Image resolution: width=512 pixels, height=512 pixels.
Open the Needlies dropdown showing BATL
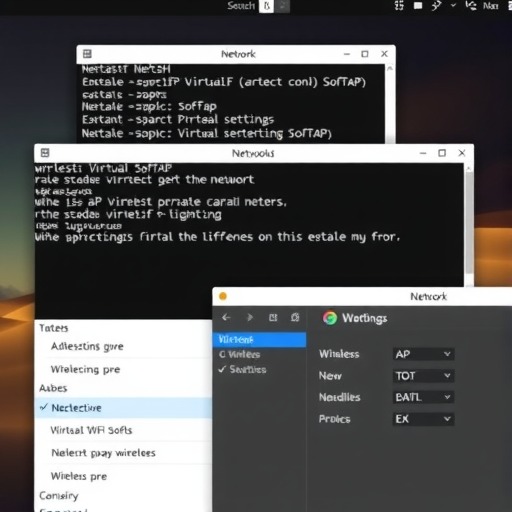[423, 397]
